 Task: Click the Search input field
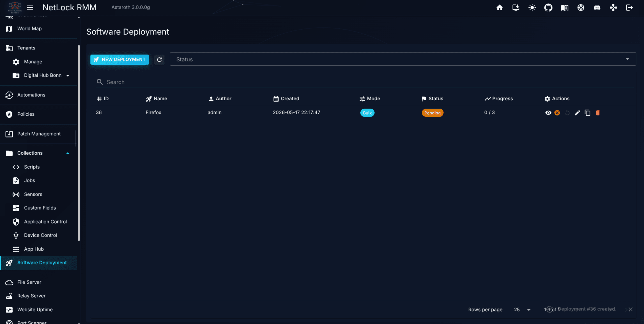[365, 82]
